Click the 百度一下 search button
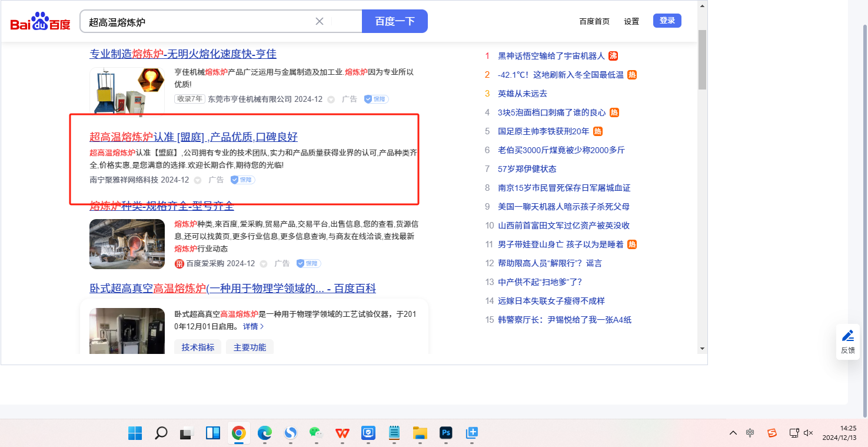868x447 pixels. tap(394, 21)
